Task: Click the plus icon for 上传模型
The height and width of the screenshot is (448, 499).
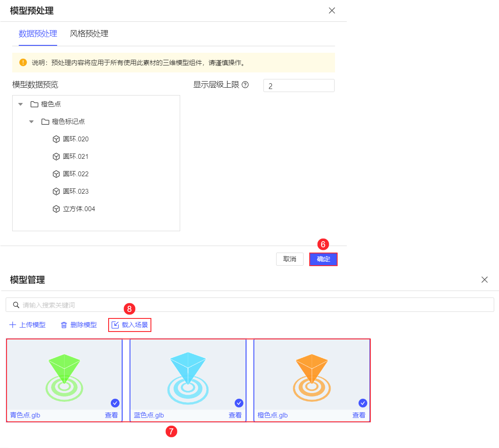Action: coord(13,325)
